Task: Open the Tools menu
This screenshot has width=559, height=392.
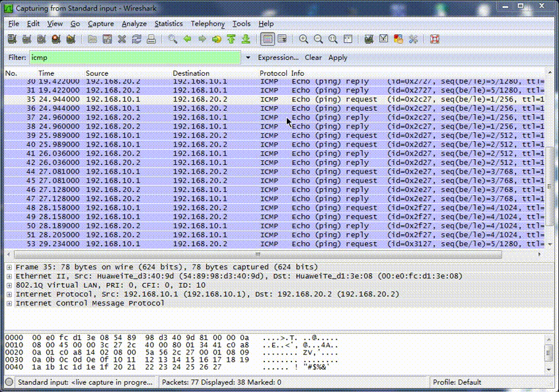Action: pyautogui.click(x=241, y=24)
